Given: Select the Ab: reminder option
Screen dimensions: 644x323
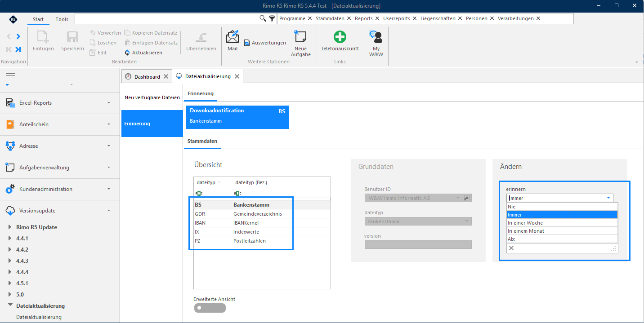Looking at the screenshot, I should [x=562, y=239].
